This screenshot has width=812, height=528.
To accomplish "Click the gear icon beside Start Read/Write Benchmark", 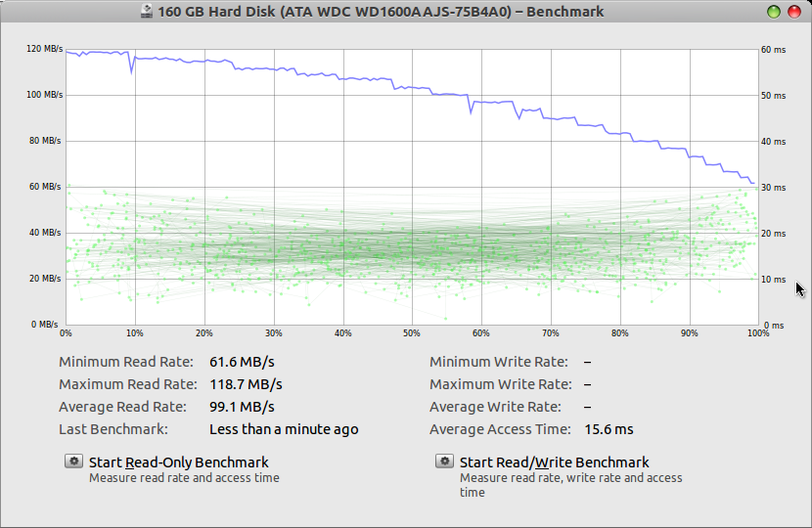I will click(444, 462).
